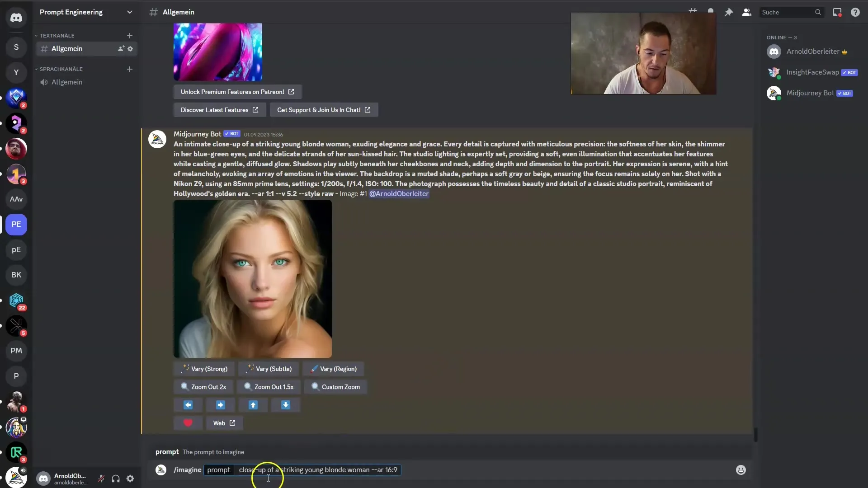Click the Midjourney Bot entry
868x488 pixels.
[x=810, y=92]
